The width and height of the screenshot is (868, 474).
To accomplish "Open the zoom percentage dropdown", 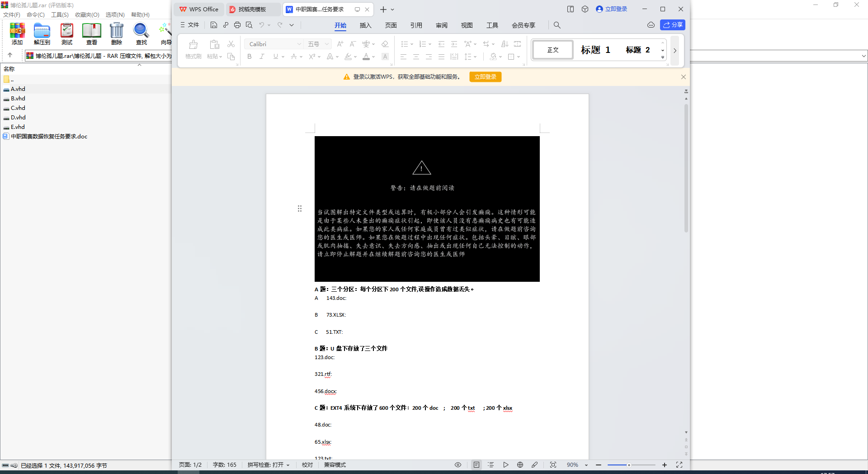I will click(x=586, y=465).
